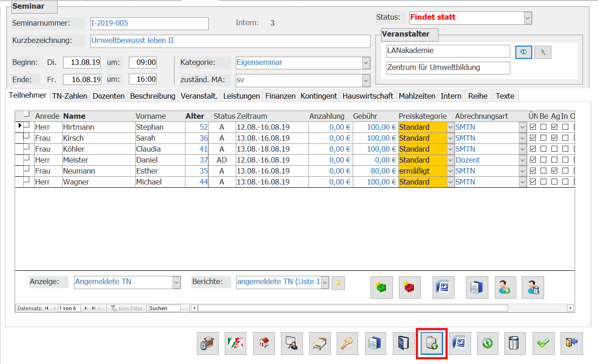
Task: Open the Anzeige dropdown
Action: tap(176, 283)
